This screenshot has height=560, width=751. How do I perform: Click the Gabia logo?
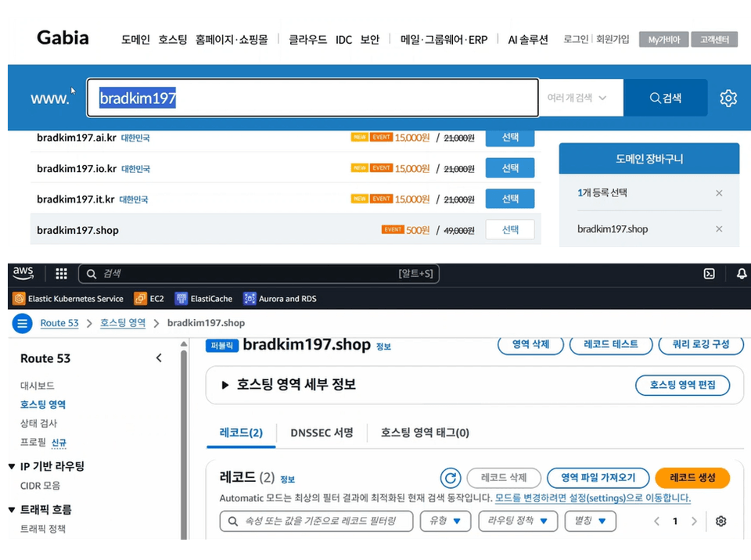click(63, 38)
